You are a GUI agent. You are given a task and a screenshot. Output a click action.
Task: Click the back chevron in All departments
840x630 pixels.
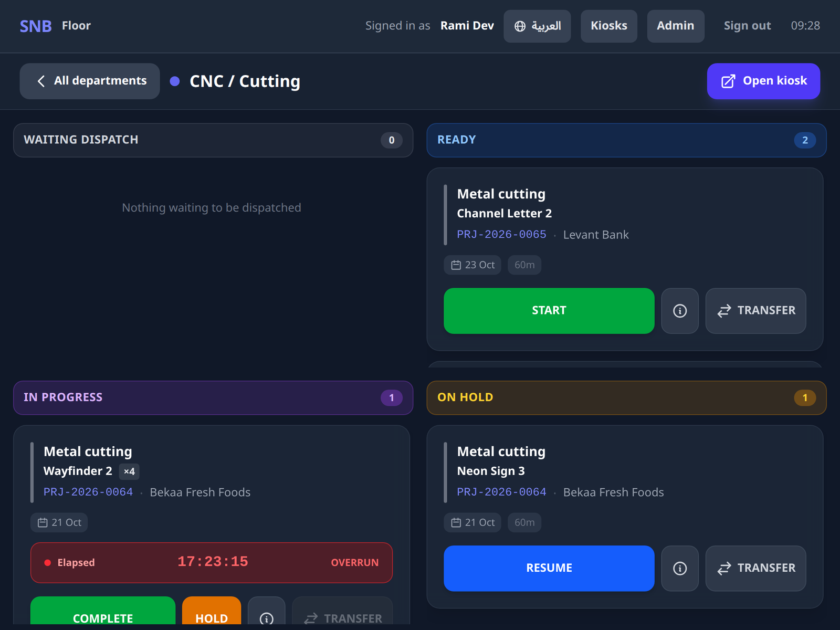[41, 81]
